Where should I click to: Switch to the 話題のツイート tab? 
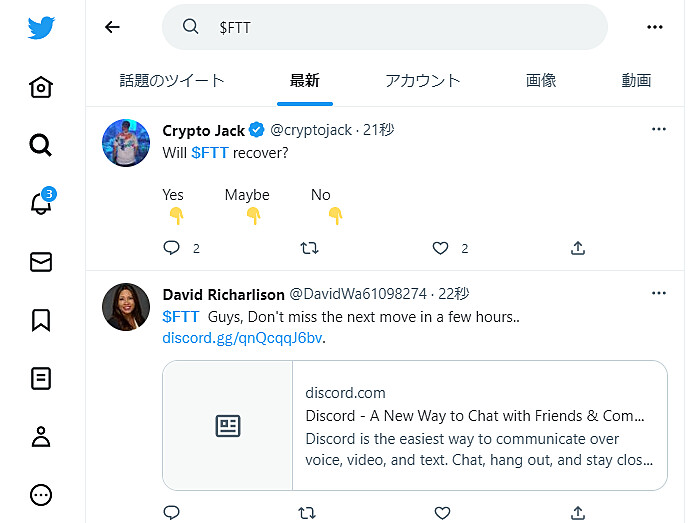(172, 80)
